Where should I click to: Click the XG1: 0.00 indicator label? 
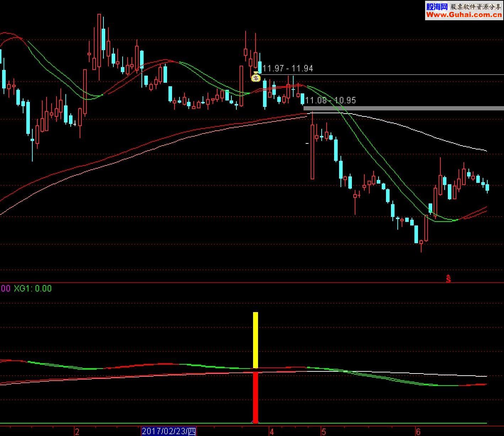pos(33,288)
